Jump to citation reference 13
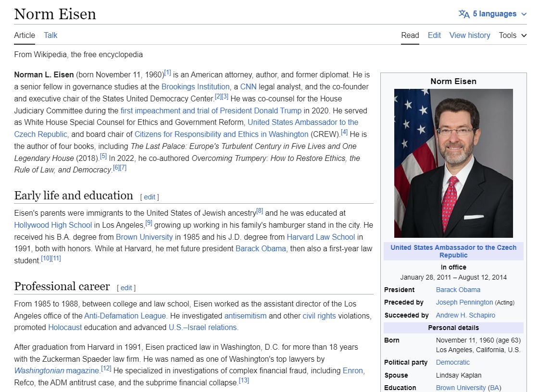539x392 pixels. tap(244, 380)
